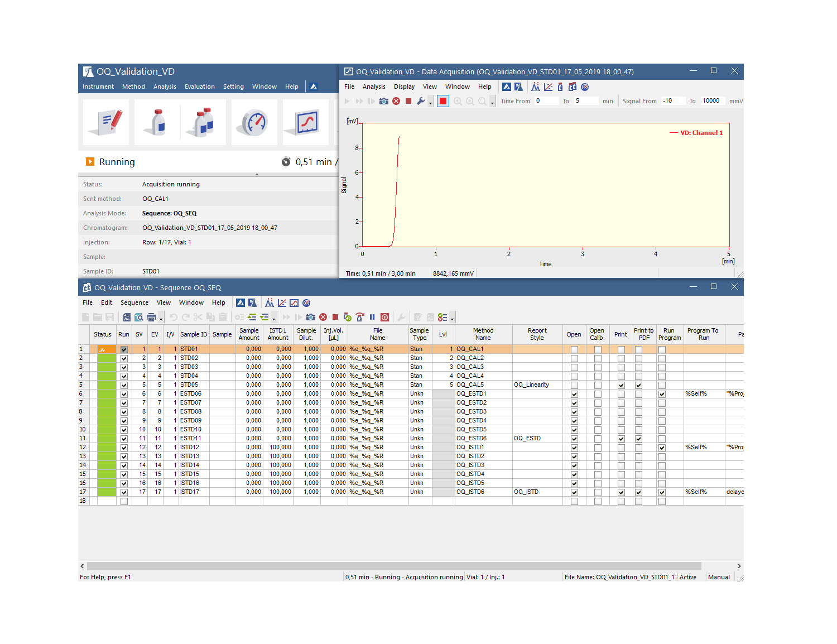Image resolution: width=837 pixels, height=644 pixels.
Task: Open Display menu in Data Acquisition window
Action: (x=404, y=86)
